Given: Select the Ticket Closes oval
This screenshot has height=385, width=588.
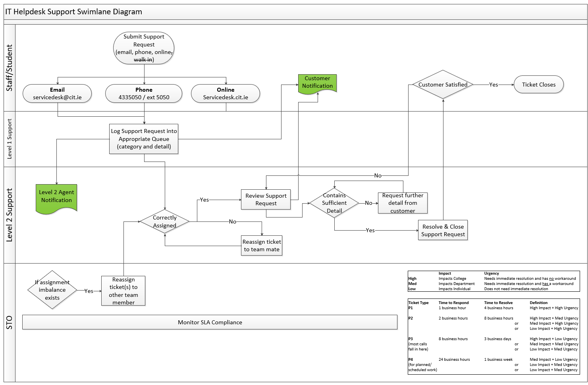Looking at the screenshot, I should (x=539, y=85).
